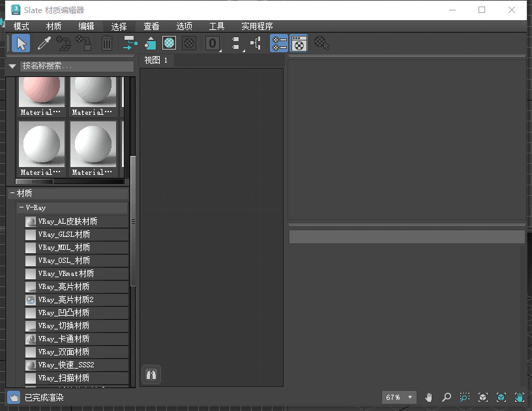The height and width of the screenshot is (411, 532).
Task: Open the 模式 menu
Action: pos(21,26)
